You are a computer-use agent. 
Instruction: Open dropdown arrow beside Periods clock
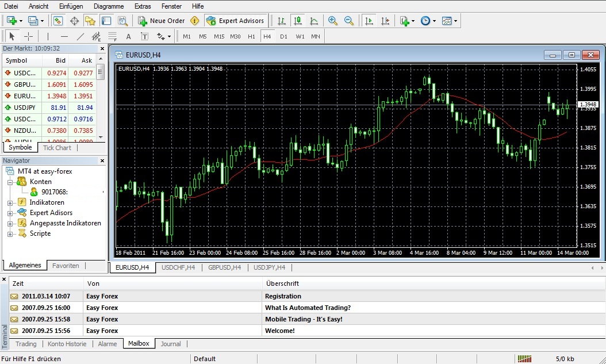(x=435, y=21)
